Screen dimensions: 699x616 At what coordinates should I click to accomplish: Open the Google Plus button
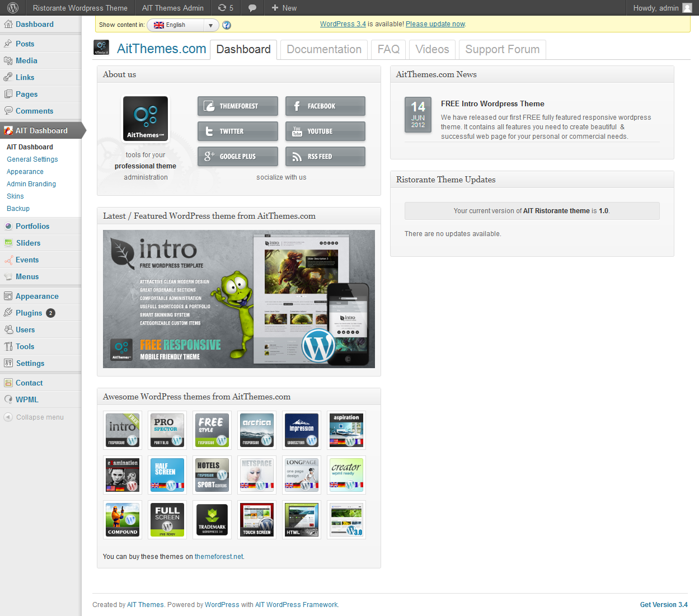(237, 156)
